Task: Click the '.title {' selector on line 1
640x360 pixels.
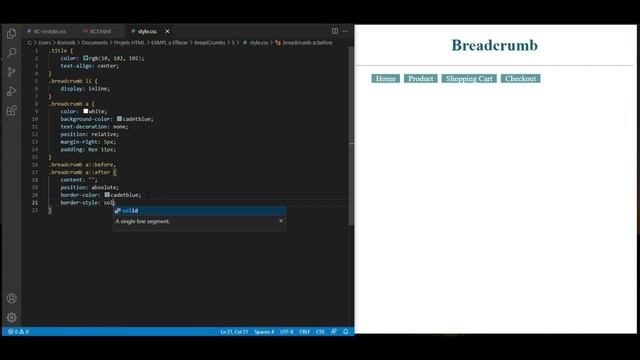Action: tap(61, 51)
